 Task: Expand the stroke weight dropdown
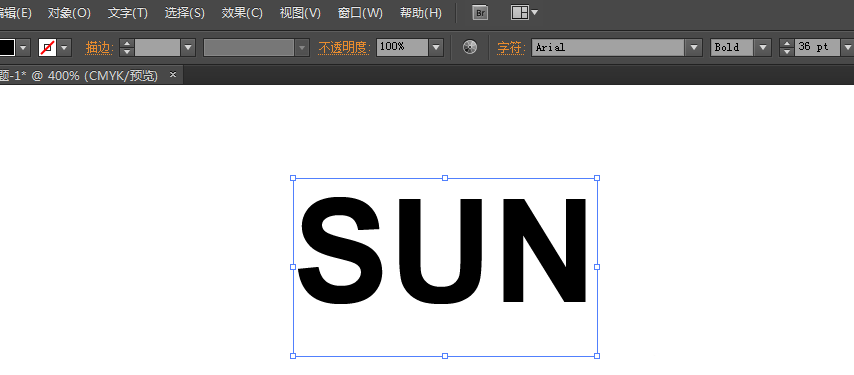click(x=188, y=48)
